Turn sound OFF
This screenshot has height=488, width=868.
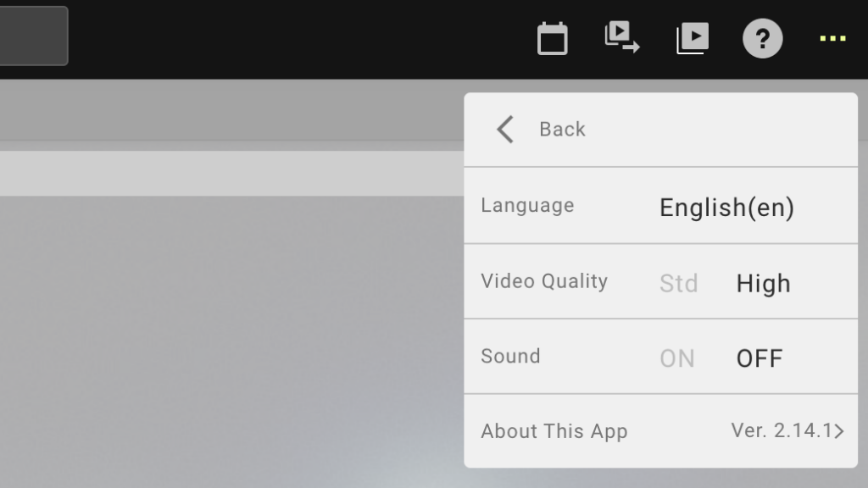click(x=759, y=358)
